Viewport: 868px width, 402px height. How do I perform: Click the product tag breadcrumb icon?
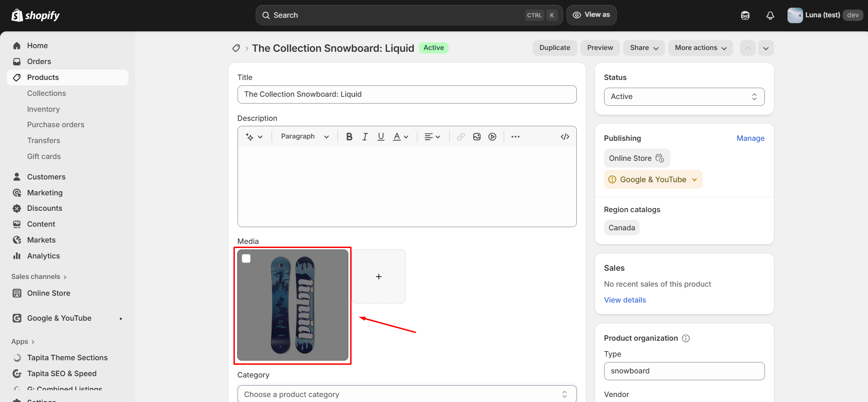(236, 48)
